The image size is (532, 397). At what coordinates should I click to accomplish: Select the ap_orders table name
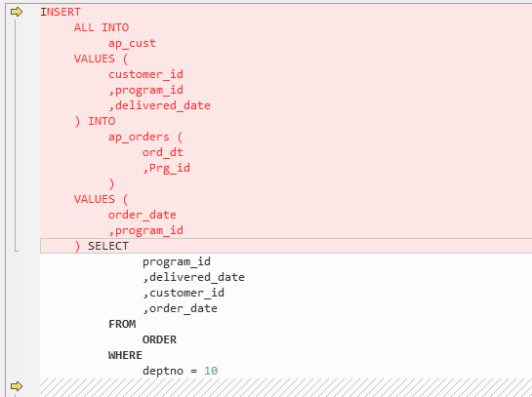click(x=139, y=137)
